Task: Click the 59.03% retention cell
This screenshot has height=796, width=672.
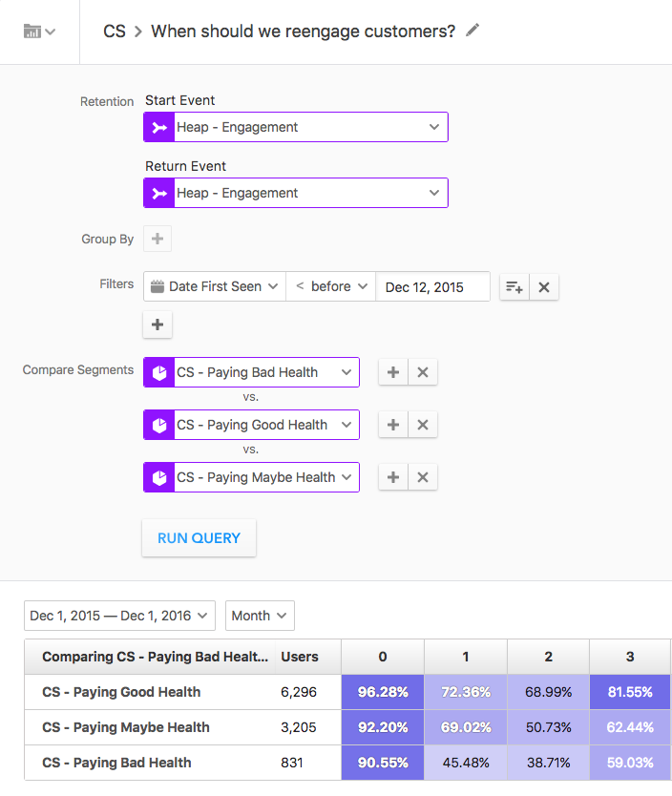Action: (630, 763)
